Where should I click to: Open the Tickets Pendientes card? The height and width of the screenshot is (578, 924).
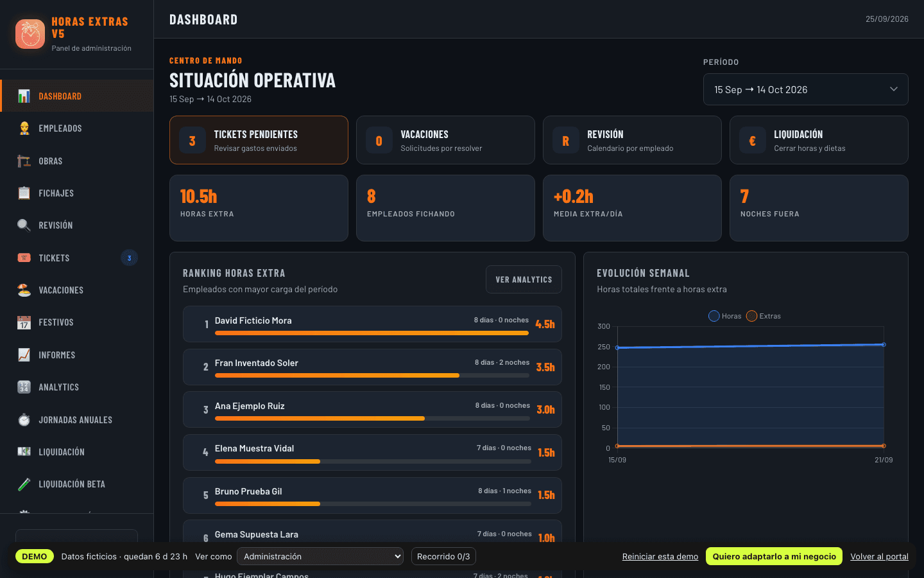(x=259, y=140)
